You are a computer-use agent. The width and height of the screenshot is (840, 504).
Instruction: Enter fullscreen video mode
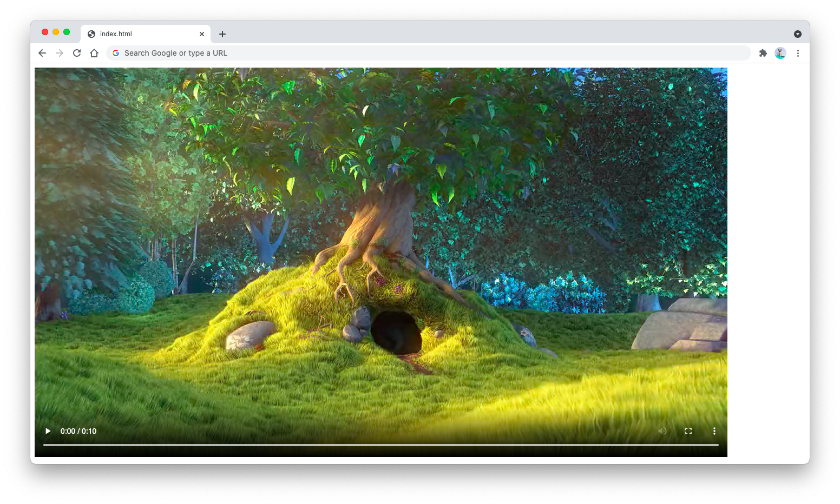pyautogui.click(x=688, y=431)
